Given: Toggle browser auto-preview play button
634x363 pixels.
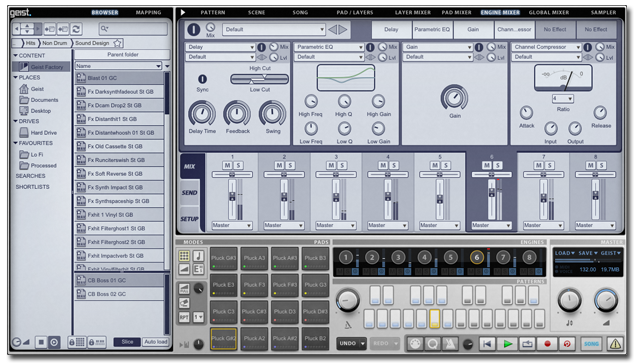Looking at the screenshot, I should point(54,342).
